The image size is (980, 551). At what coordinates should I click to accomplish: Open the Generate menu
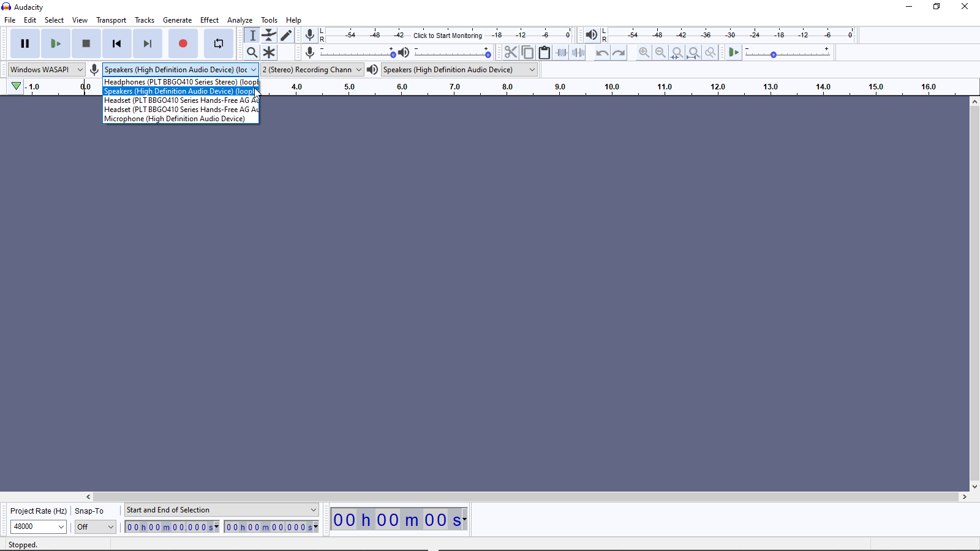click(177, 20)
